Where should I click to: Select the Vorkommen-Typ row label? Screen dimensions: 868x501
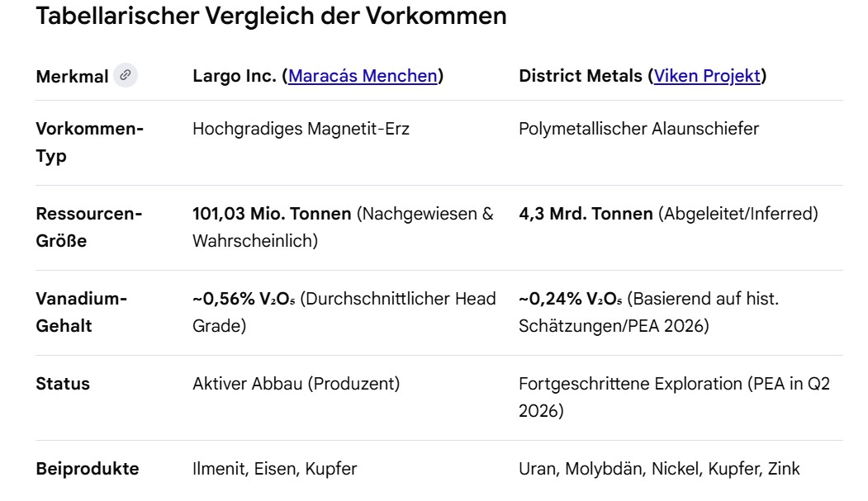[x=89, y=142]
